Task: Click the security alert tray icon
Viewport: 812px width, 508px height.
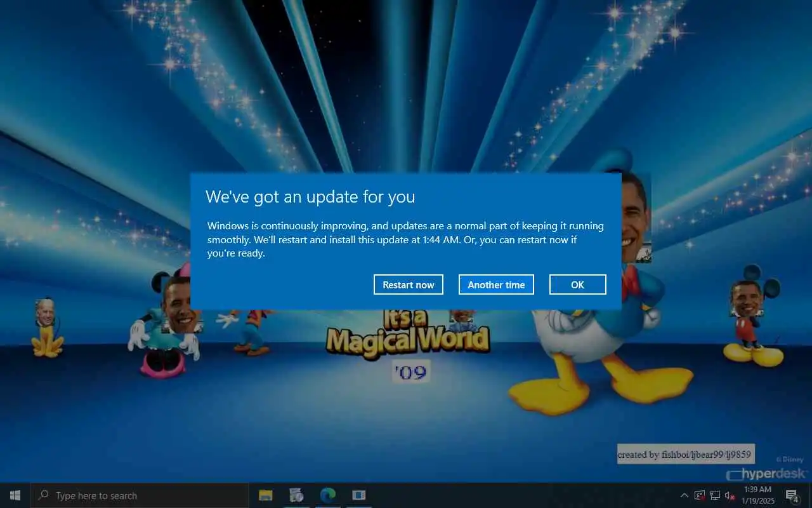Action: tap(700, 495)
